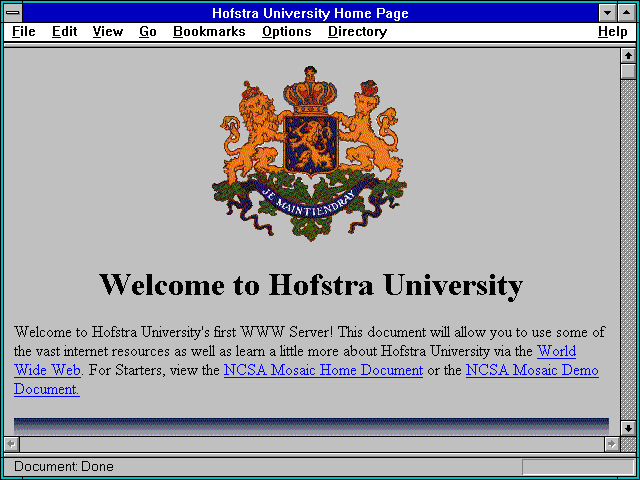The image size is (640, 480).
Task: Open the Edit menu
Action: tap(64, 32)
